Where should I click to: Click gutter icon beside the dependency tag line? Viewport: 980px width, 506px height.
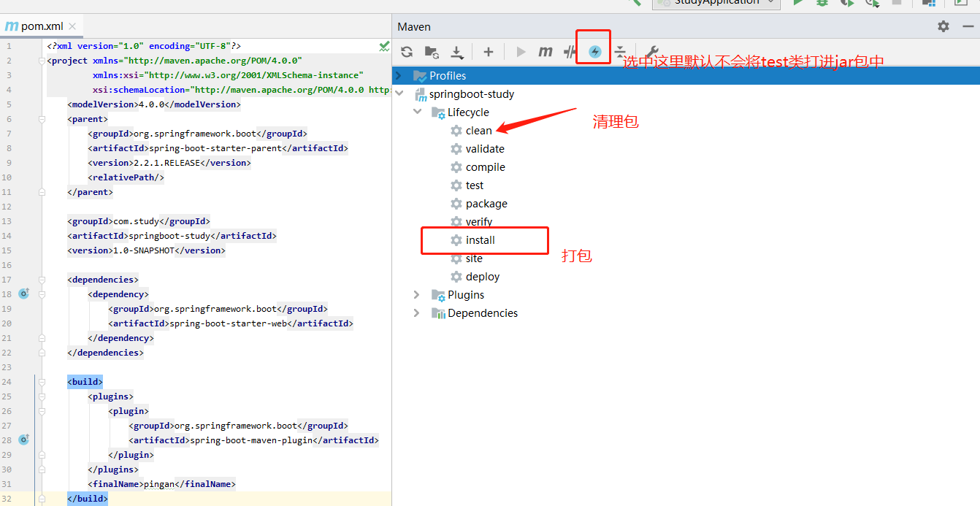coord(23,294)
